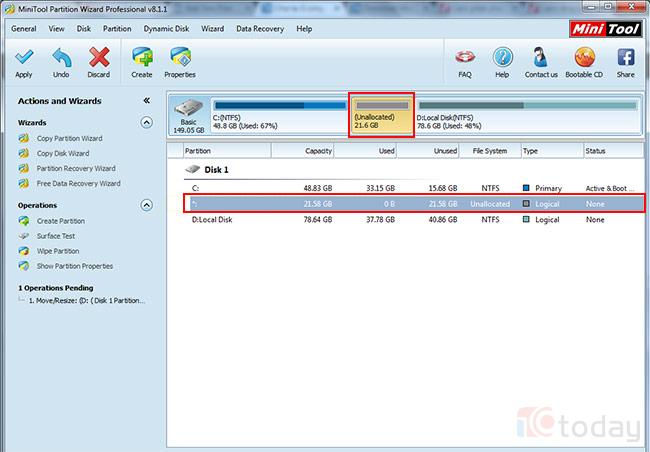Image resolution: width=650 pixels, height=452 pixels.
Task: Select the Basic 149.05 GB disk icon
Action: click(x=189, y=116)
